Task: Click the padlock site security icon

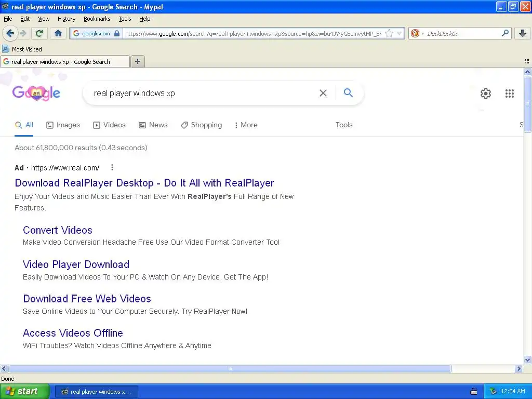Action: click(117, 33)
